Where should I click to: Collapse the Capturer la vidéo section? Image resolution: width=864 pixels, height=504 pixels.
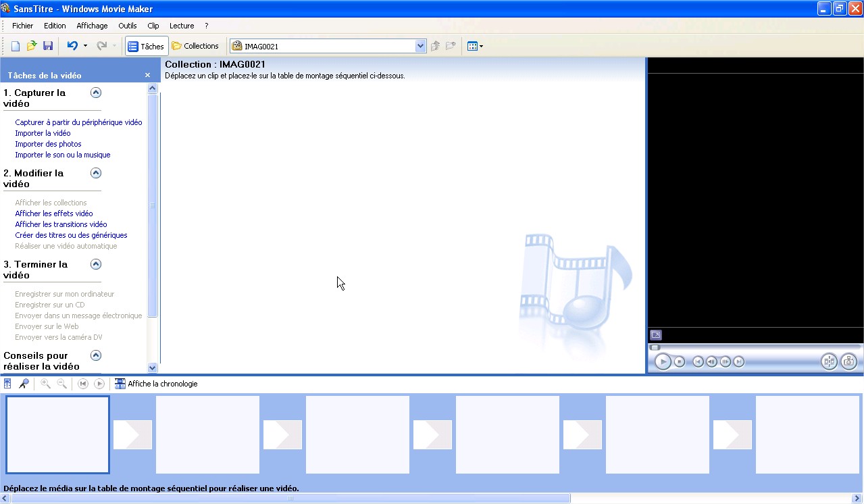point(96,93)
